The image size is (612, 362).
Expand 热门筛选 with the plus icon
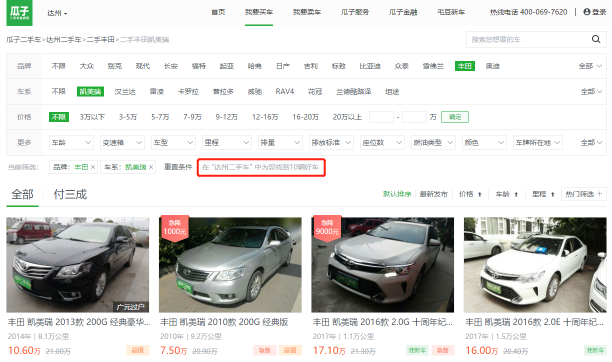click(x=600, y=194)
